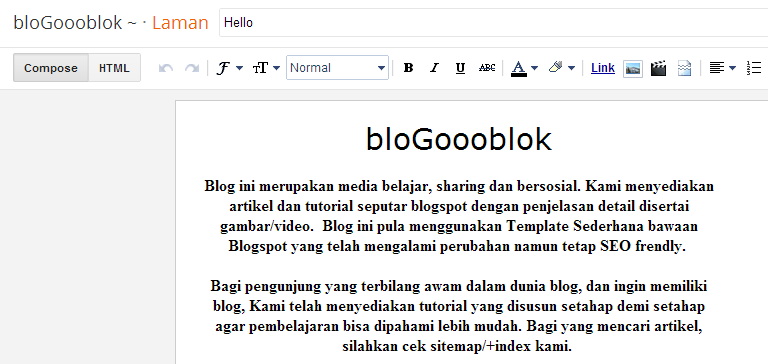The image size is (768, 364).
Task: Insert an image into the page
Action: pyautogui.click(x=633, y=69)
